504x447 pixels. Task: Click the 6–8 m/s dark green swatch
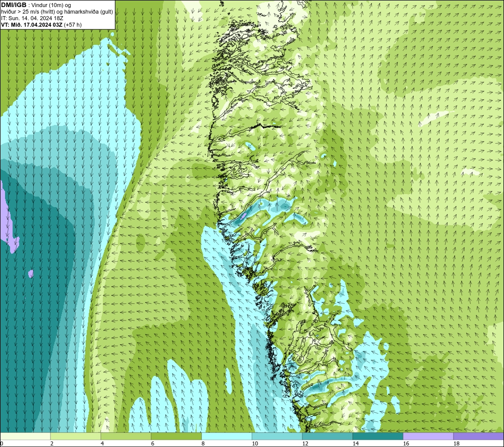[x=176, y=436]
